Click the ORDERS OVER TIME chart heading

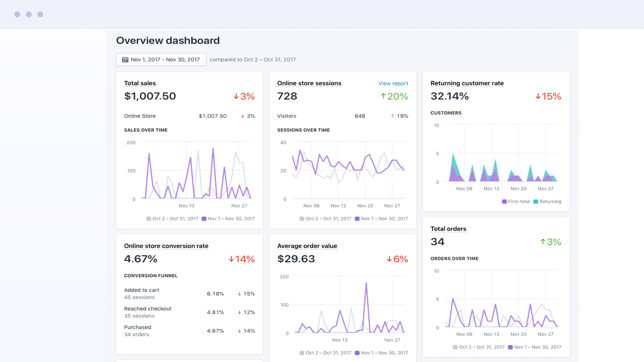pos(454,259)
